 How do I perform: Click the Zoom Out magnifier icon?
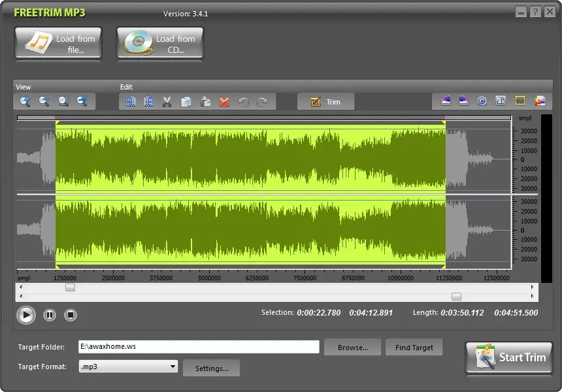(x=44, y=102)
